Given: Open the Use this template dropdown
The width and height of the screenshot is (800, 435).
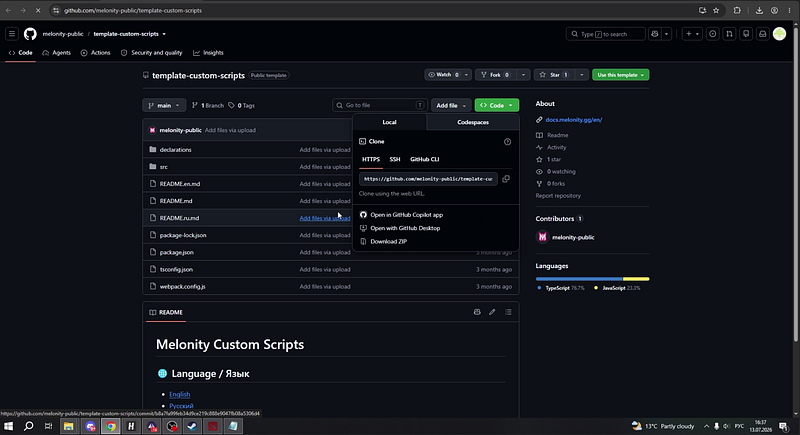Looking at the screenshot, I should [x=620, y=75].
